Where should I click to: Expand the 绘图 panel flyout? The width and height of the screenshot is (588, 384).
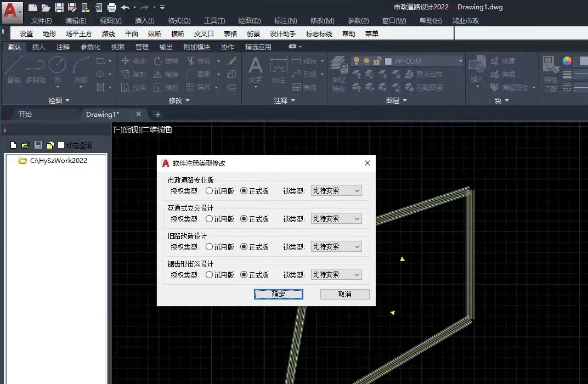59,100
